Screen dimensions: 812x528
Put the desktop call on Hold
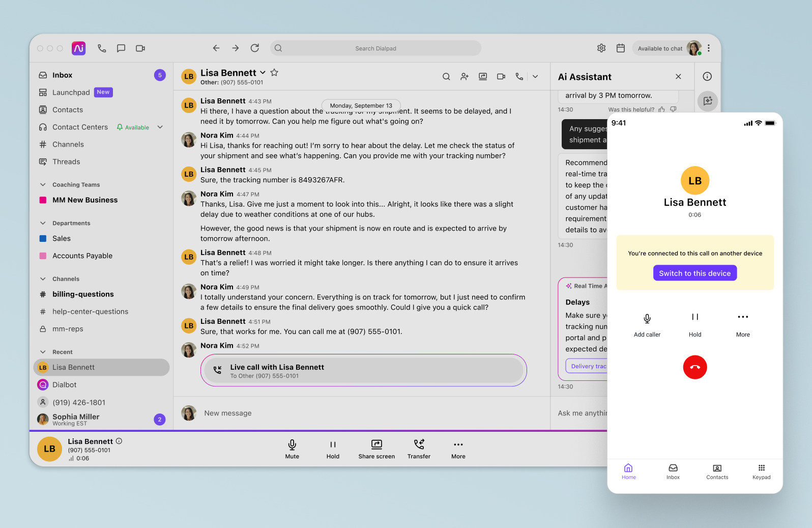pyautogui.click(x=333, y=449)
